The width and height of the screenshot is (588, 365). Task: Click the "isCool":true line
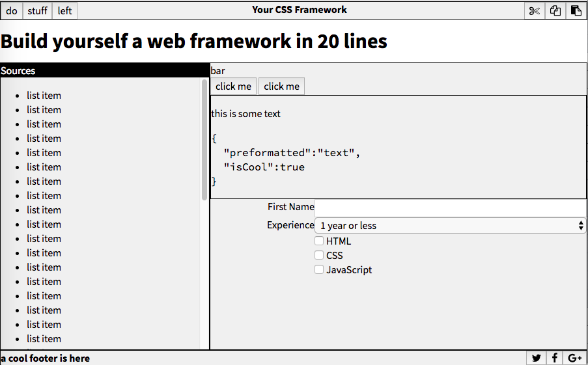[x=264, y=167]
